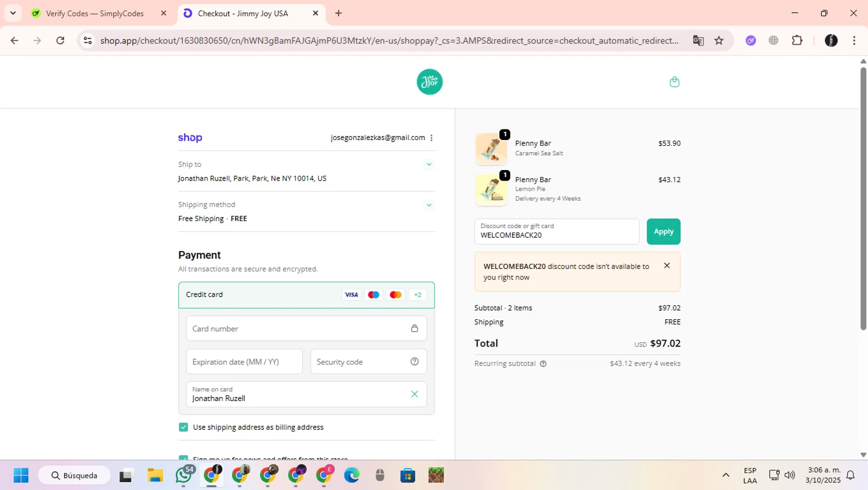Click the lock icon in Card number

[414, 329]
